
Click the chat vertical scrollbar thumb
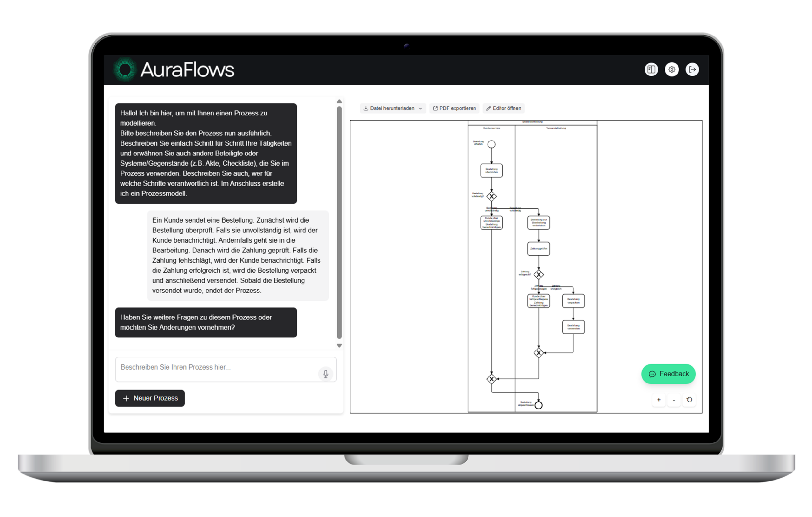coord(339,223)
